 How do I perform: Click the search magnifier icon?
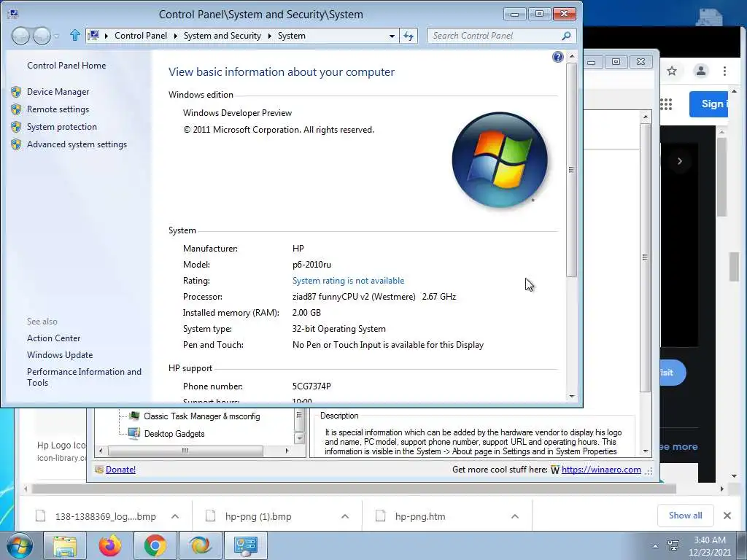point(566,36)
